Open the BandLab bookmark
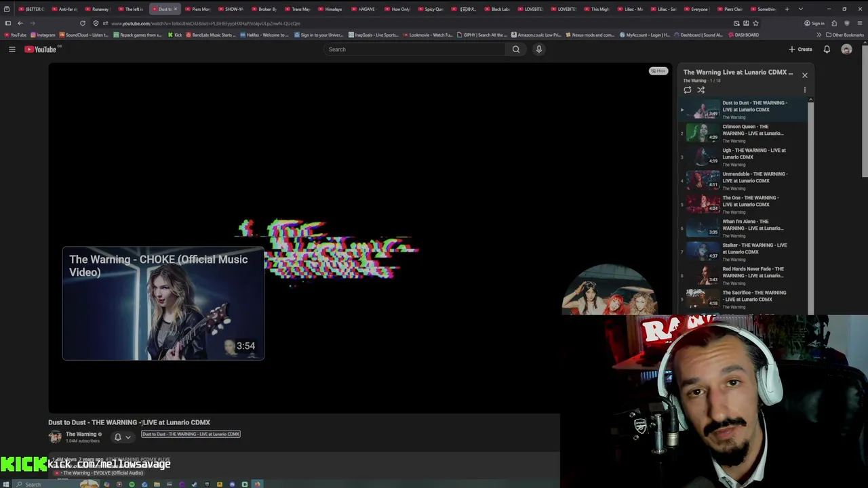The width and height of the screenshot is (868, 488). pyautogui.click(x=211, y=35)
